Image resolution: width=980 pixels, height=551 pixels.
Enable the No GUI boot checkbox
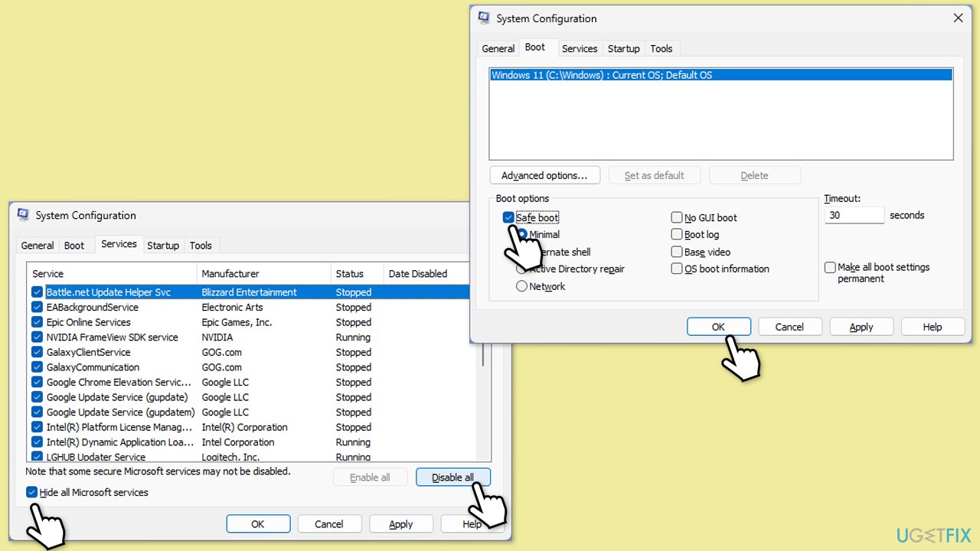point(677,218)
